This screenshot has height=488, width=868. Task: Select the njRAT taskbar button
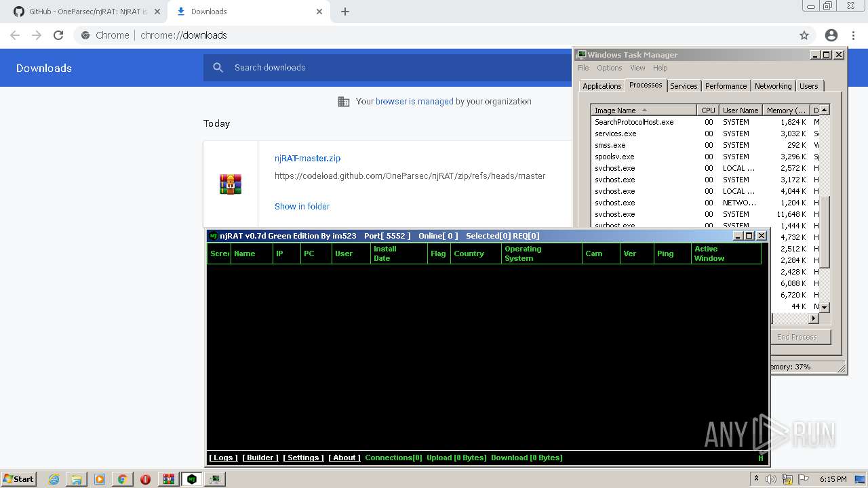click(x=192, y=479)
